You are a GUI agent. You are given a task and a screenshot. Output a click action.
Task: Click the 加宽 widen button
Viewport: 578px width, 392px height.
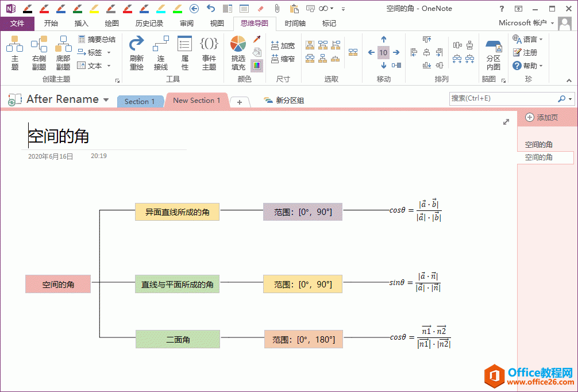coord(283,46)
